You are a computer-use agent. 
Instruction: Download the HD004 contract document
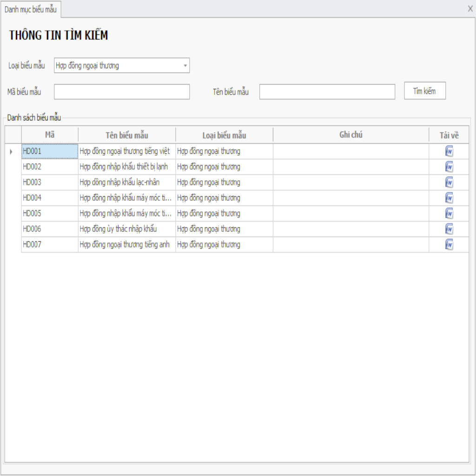tap(449, 198)
